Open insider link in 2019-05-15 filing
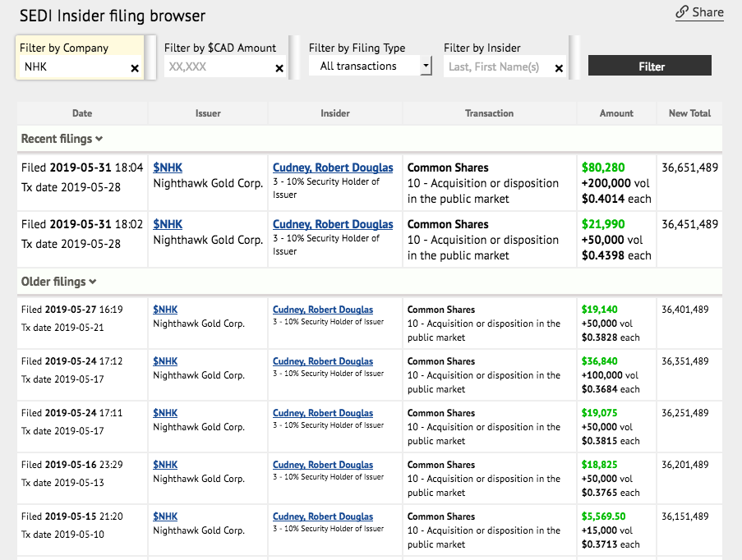Image resolution: width=742 pixels, height=560 pixels. click(323, 516)
